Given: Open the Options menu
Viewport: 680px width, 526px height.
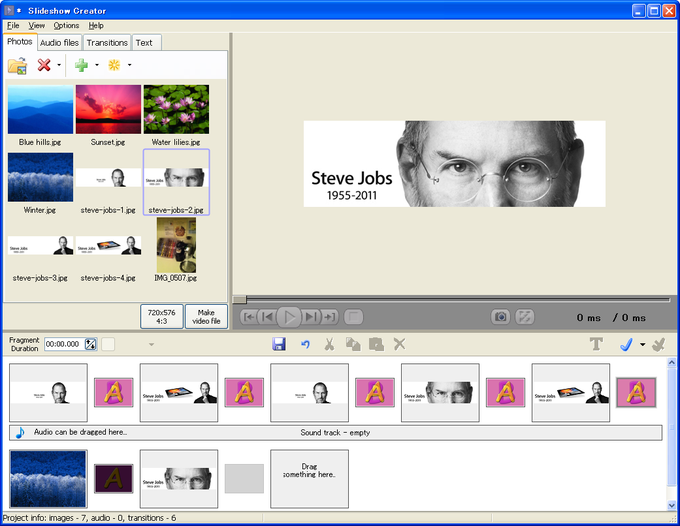Looking at the screenshot, I should click(x=66, y=26).
